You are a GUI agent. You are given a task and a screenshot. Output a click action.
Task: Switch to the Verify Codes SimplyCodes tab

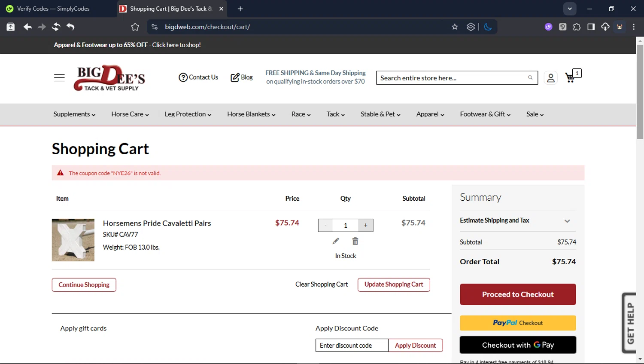click(54, 9)
